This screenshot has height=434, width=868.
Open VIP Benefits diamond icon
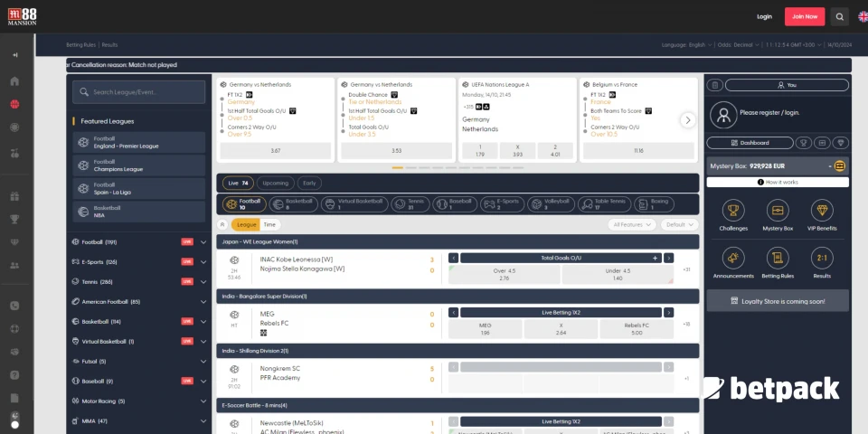[822, 211]
